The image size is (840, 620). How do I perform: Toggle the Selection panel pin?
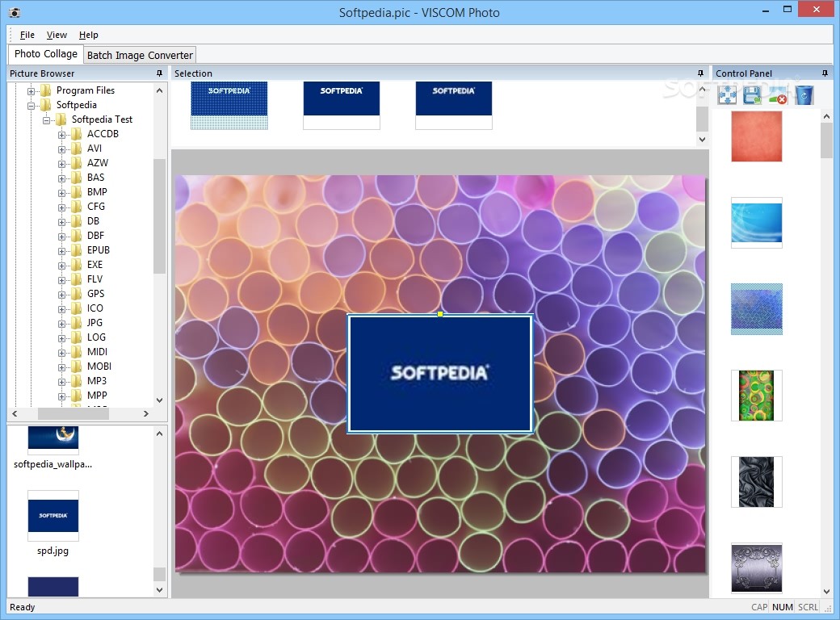[x=700, y=73]
